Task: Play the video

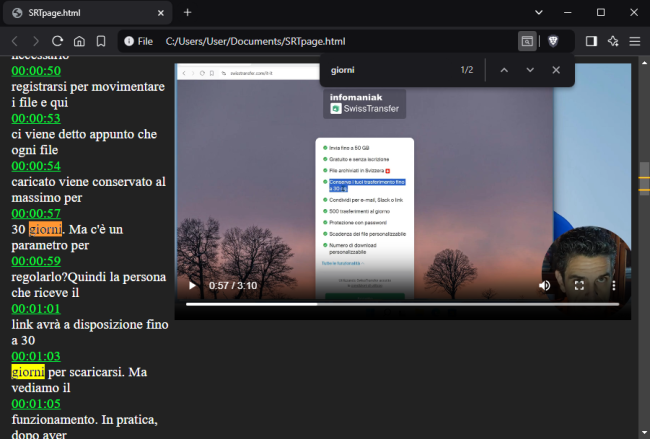Action: [192, 286]
